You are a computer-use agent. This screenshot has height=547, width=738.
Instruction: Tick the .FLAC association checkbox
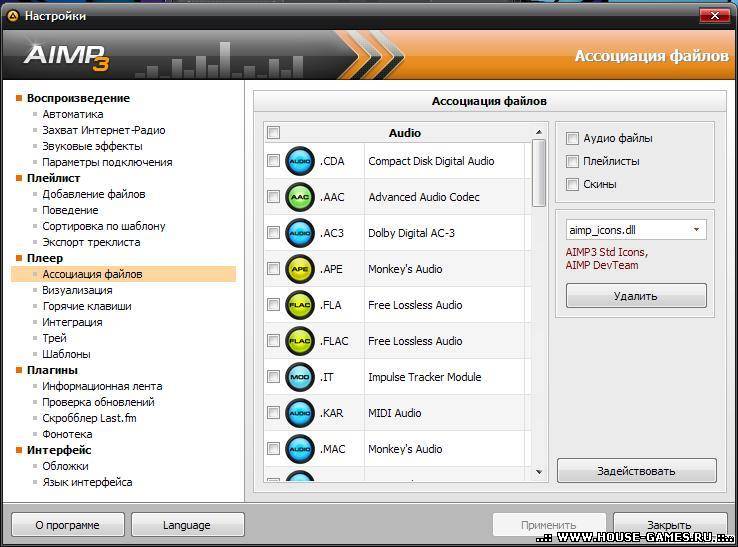point(273,340)
